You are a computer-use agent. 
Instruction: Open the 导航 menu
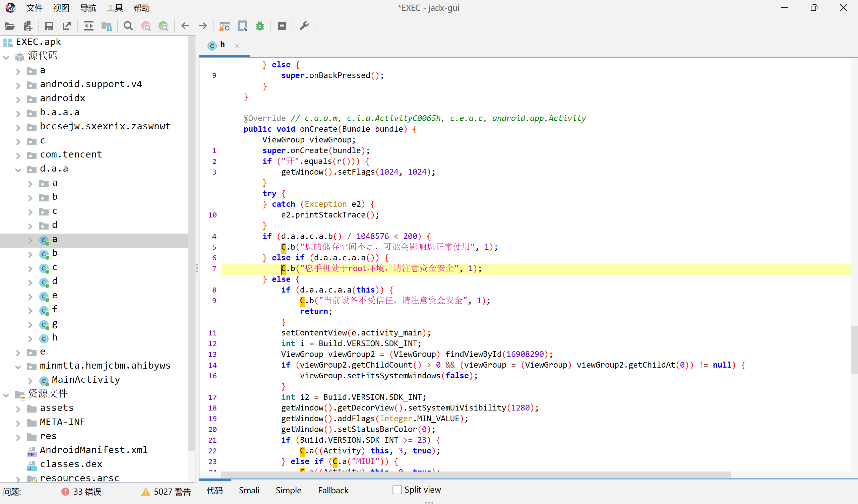pos(88,8)
